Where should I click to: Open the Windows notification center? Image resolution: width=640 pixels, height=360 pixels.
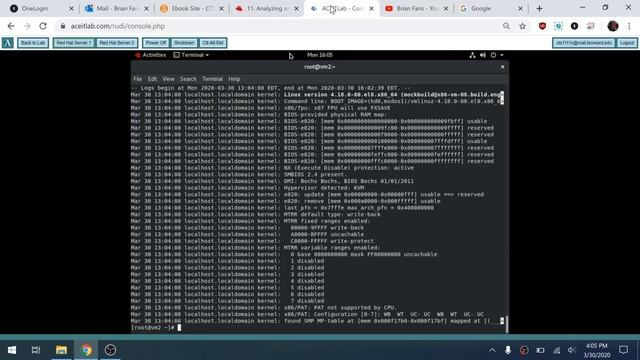(x=623, y=350)
